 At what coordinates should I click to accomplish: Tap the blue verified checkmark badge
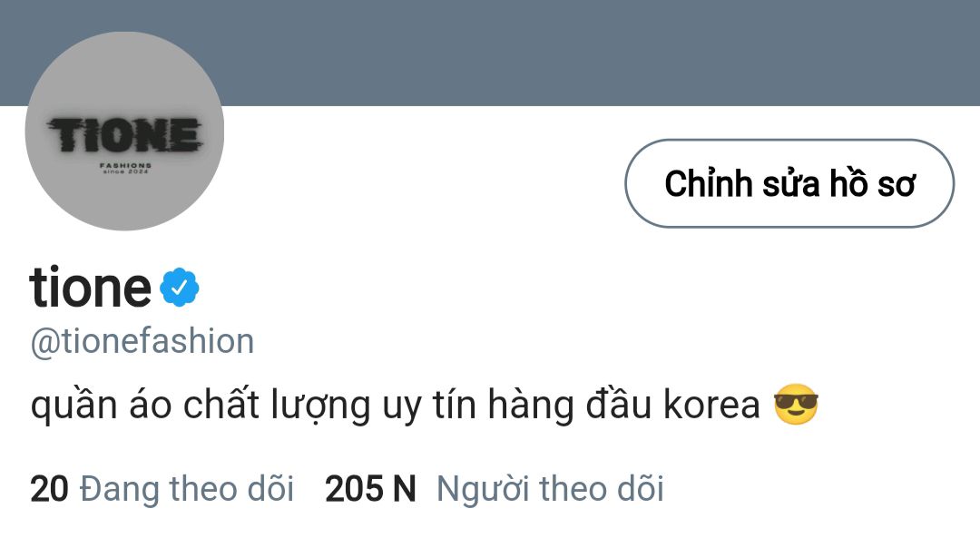[180, 287]
